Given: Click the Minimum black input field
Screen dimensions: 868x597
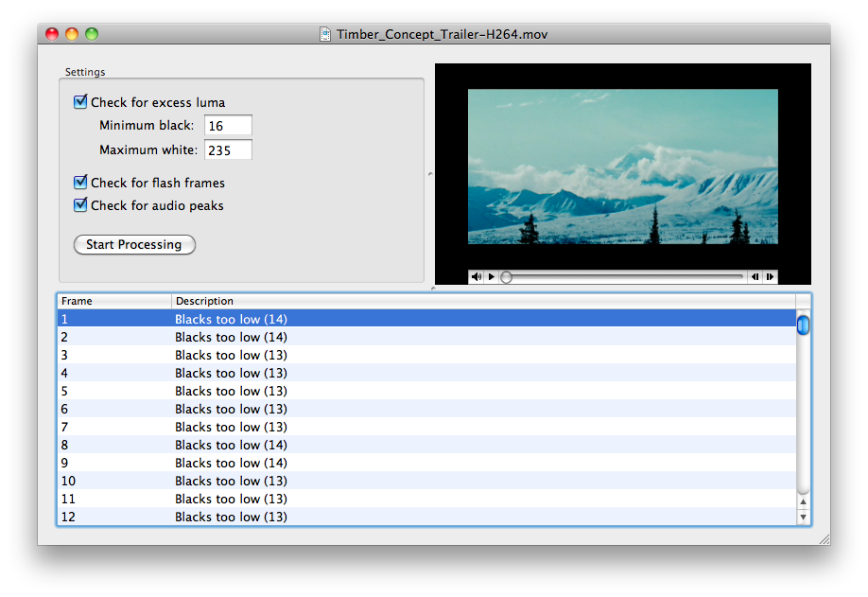Looking at the screenshot, I should (228, 125).
